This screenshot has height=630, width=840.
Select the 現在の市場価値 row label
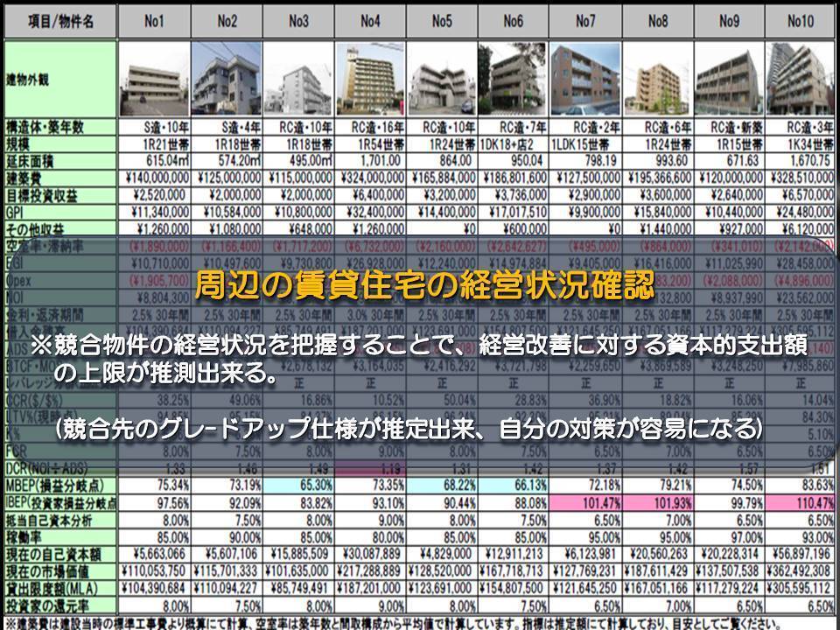(59, 570)
